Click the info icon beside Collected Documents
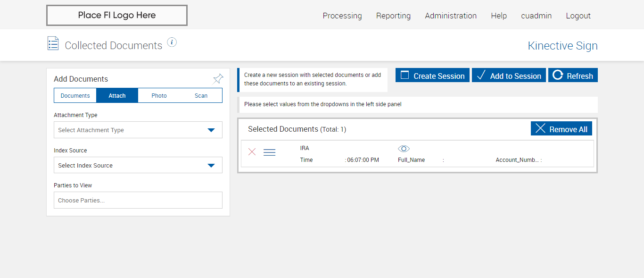644x278 pixels. pyautogui.click(x=172, y=42)
